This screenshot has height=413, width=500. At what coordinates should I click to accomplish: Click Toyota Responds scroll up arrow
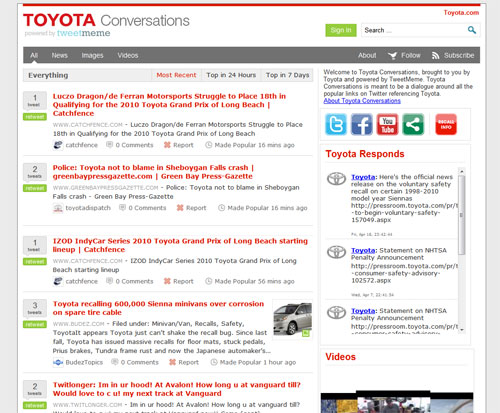point(462,171)
